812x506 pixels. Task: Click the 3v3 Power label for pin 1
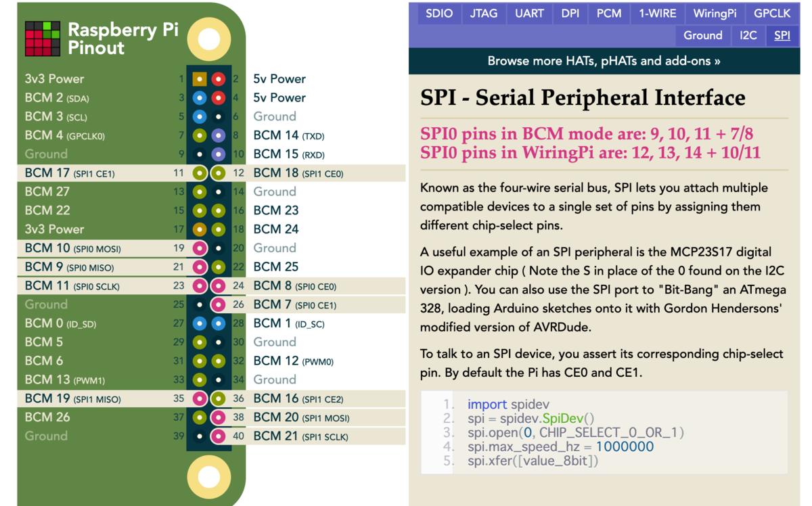click(x=54, y=79)
